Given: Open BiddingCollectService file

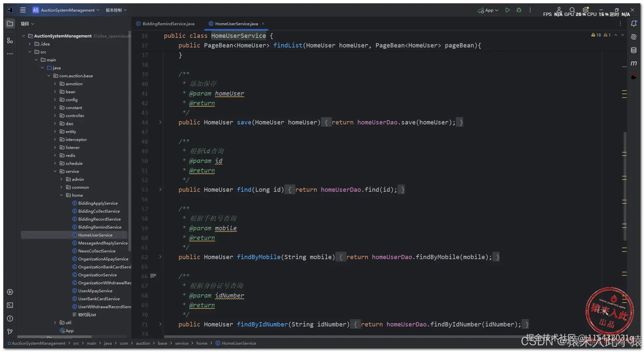Looking at the screenshot, I should 96,211.
